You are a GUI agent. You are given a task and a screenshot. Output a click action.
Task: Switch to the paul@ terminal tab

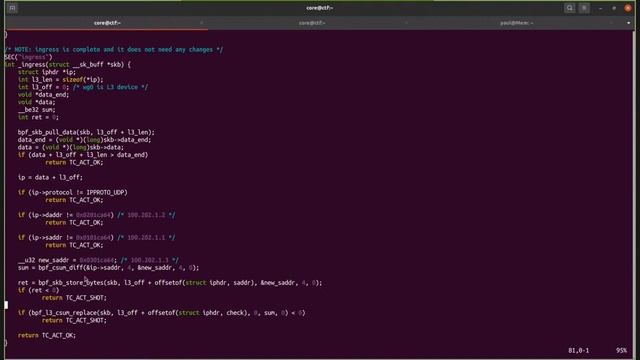(x=517, y=23)
